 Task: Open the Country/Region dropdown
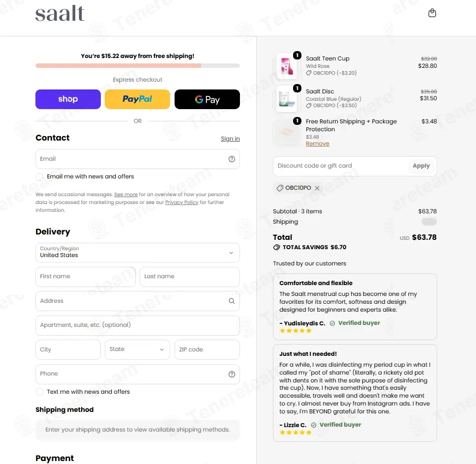tap(138, 253)
